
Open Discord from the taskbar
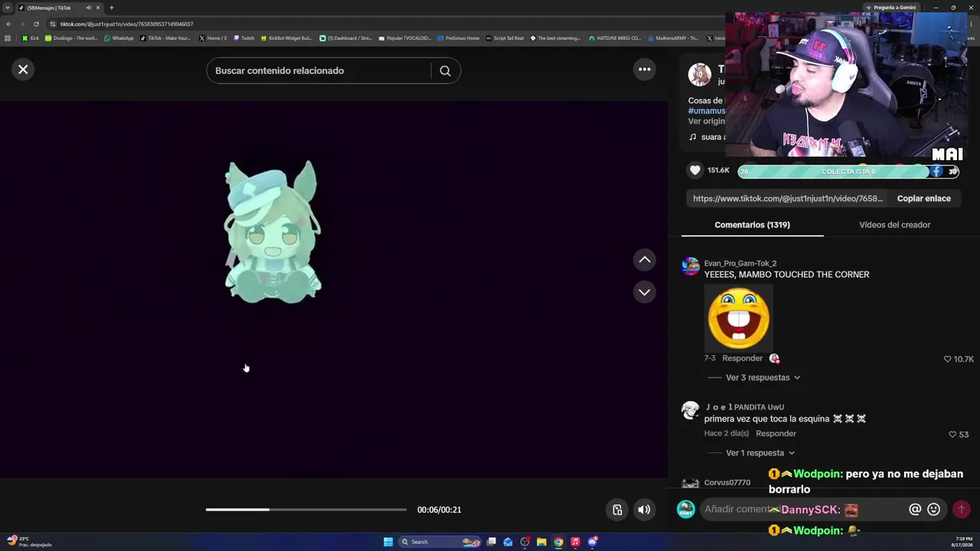(x=592, y=542)
